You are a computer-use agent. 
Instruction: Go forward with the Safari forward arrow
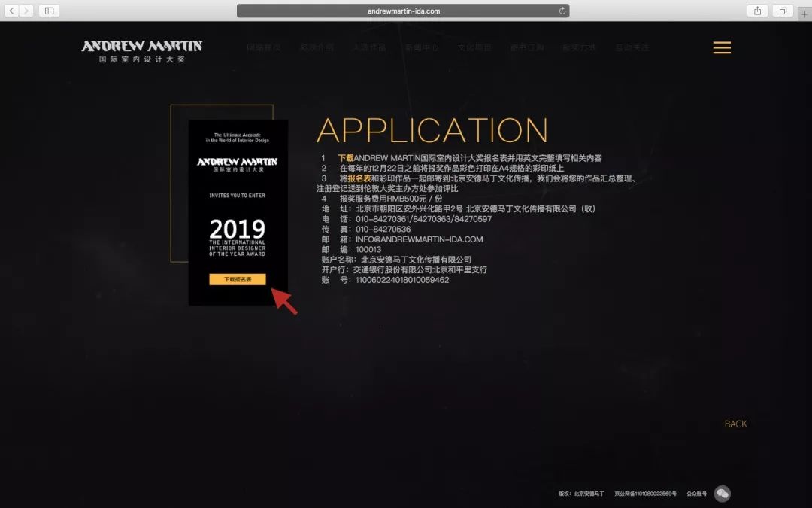pos(26,11)
